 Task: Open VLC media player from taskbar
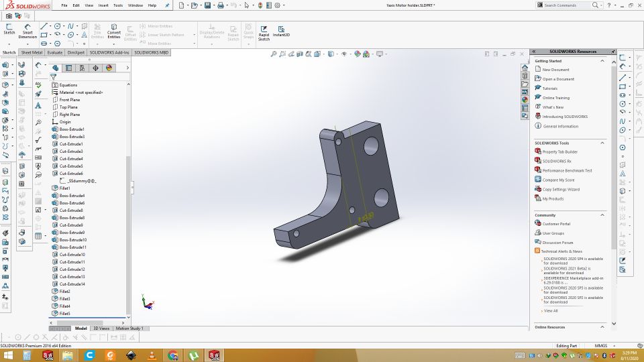(152, 355)
